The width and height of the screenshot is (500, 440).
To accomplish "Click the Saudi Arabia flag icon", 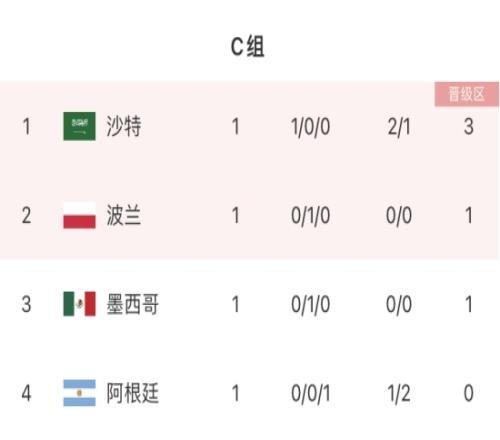I will 79,126.
